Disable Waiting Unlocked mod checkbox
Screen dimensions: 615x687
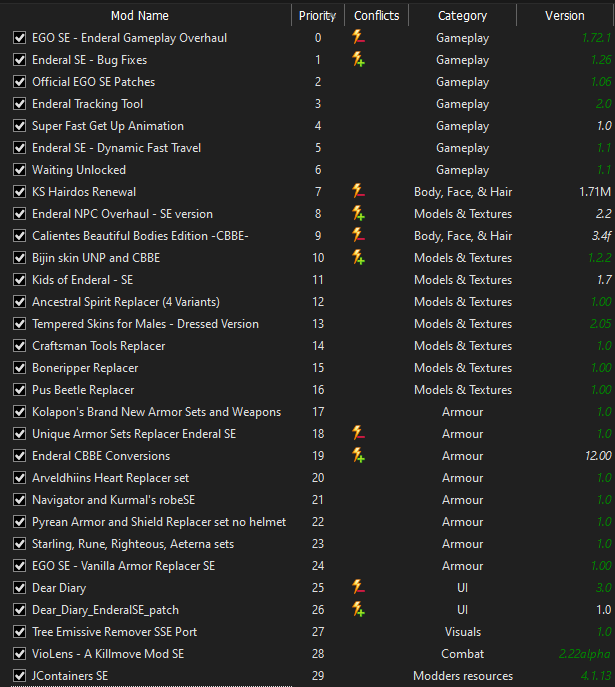pyautogui.click(x=19, y=170)
